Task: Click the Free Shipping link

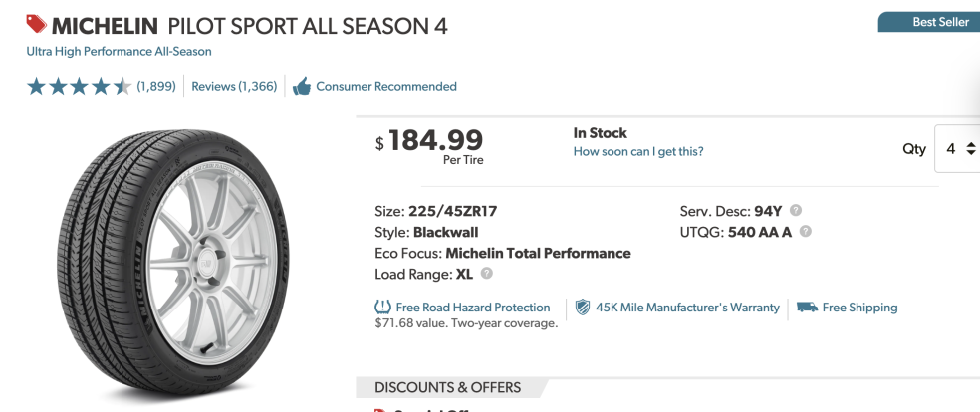Action: click(859, 308)
